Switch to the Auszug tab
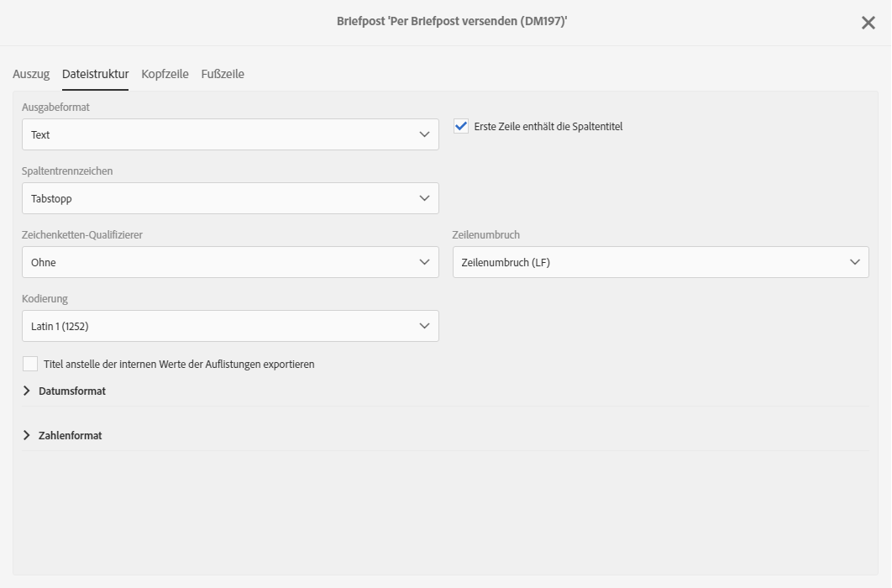Viewport: 892px width, 588px height. (31, 74)
